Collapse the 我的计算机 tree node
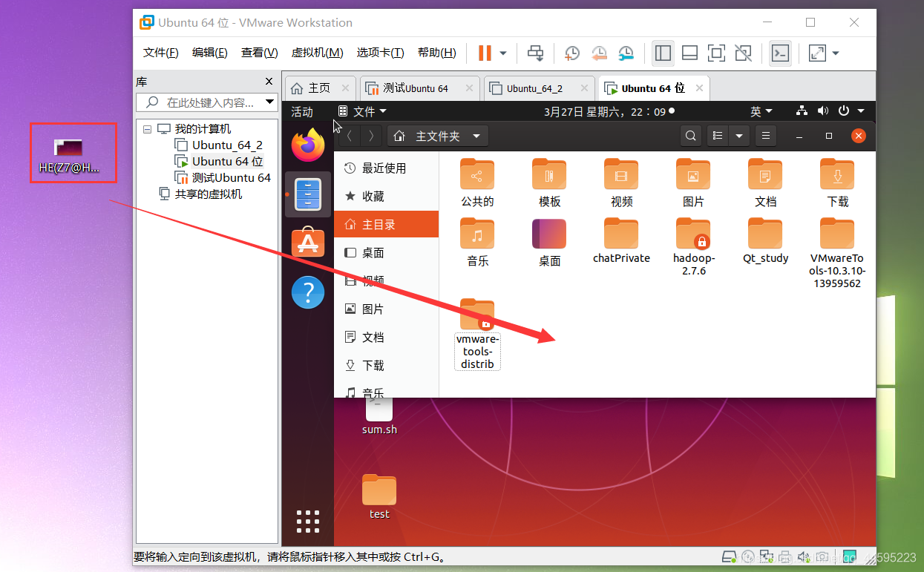This screenshot has width=924, height=572. [x=147, y=129]
